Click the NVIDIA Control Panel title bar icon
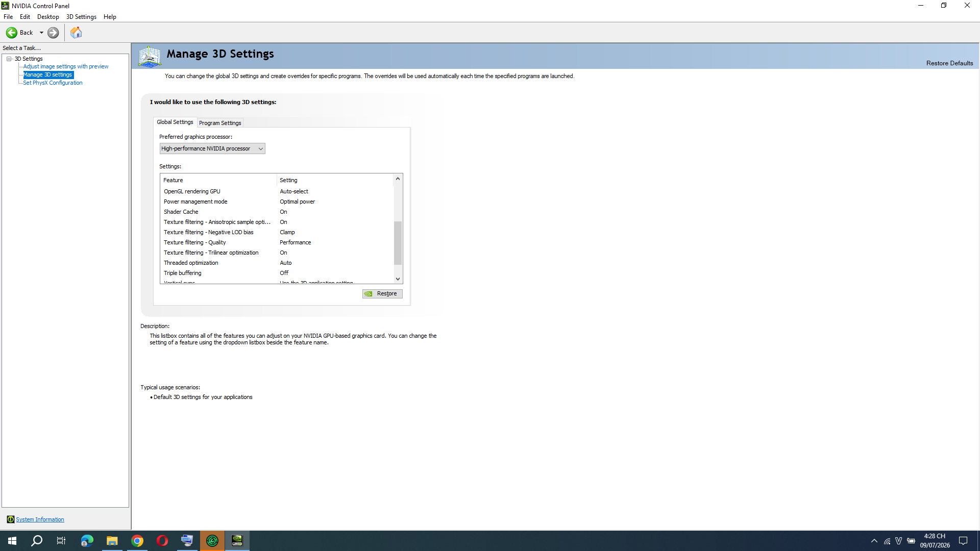Screen dimensions: 980x551 (x=5, y=6)
